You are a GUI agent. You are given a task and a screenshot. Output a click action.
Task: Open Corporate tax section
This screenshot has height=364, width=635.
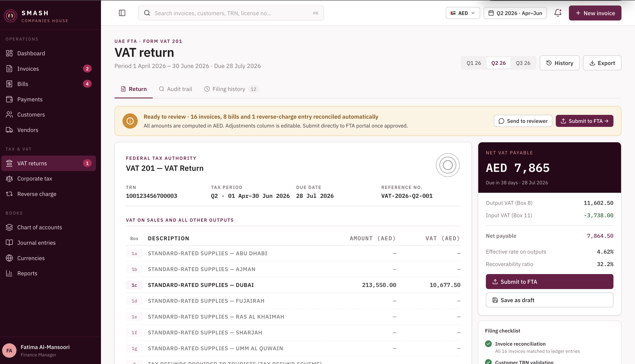point(49,178)
